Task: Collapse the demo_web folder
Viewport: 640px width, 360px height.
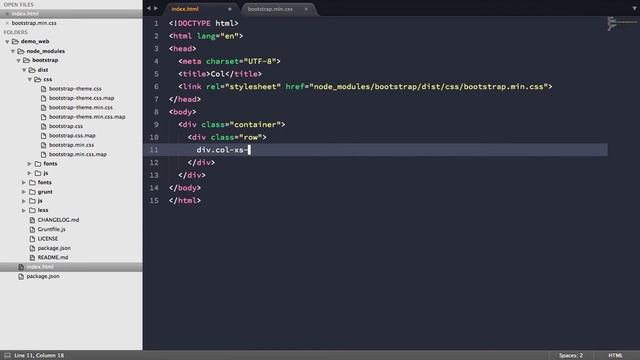Action: tap(7, 42)
